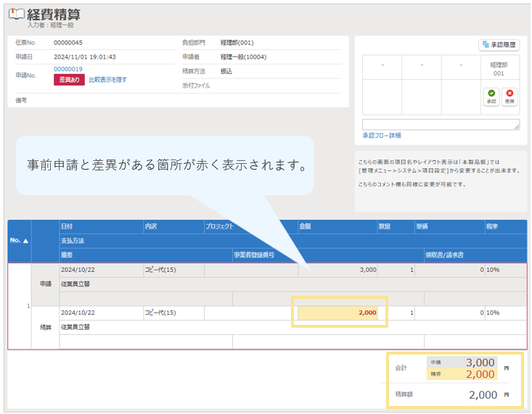Viewport: 532px width, 414px height.
Task: Click the 日付 column header
Action: tap(67, 226)
